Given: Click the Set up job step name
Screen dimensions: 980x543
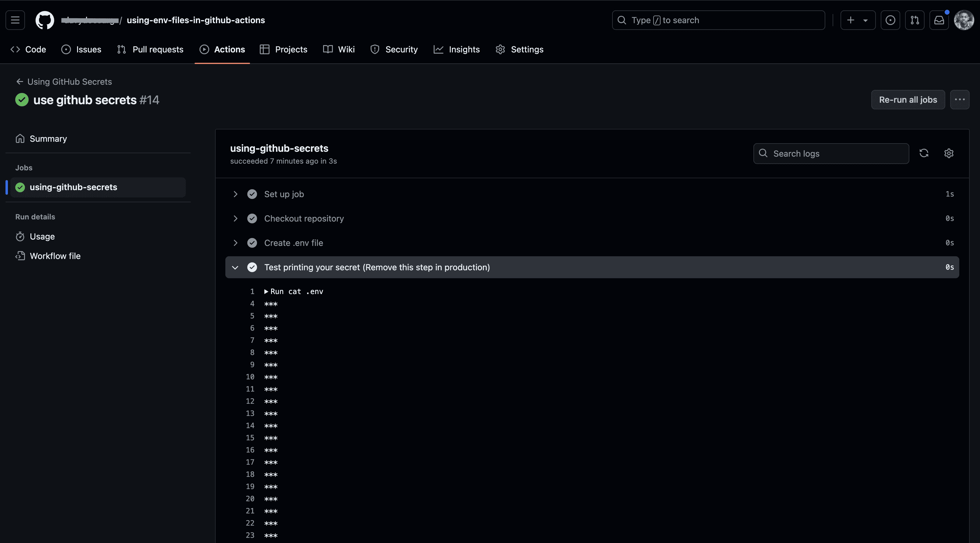Looking at the screenshot, I should (x=284, y=194).
